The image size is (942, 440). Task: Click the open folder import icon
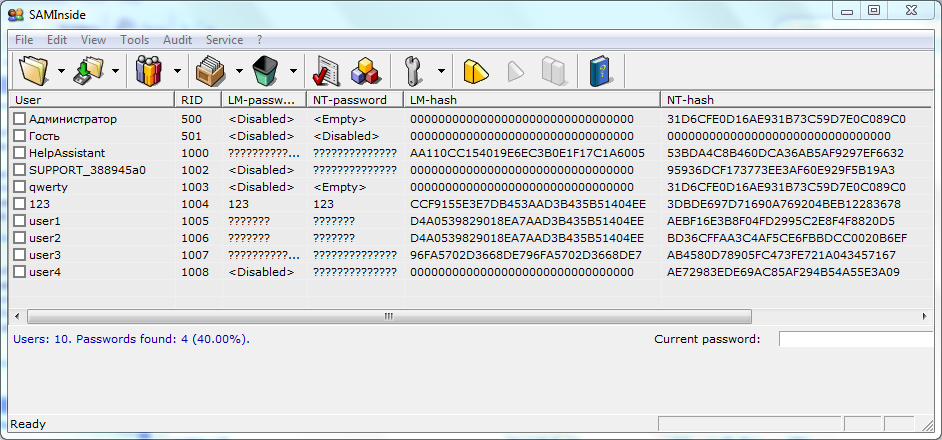pos(33,70)
